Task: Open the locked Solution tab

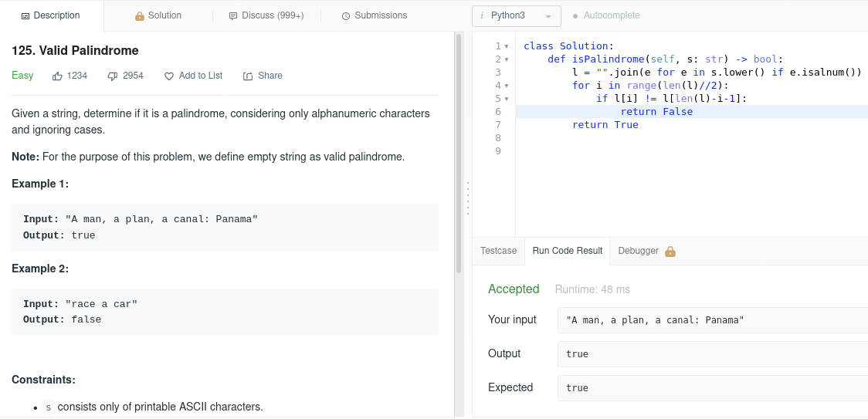Action: (158, 15)
